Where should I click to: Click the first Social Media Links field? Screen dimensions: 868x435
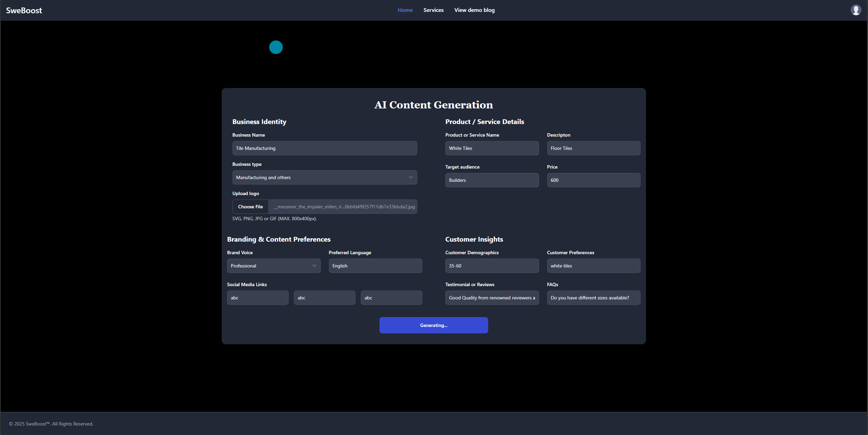(x=257, y=298)
